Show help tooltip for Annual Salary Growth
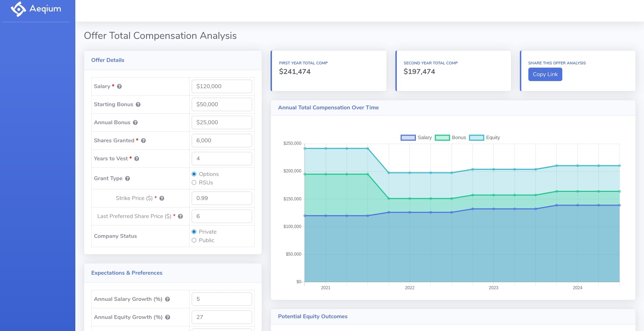The image size is (644, 331). [168, 299]
